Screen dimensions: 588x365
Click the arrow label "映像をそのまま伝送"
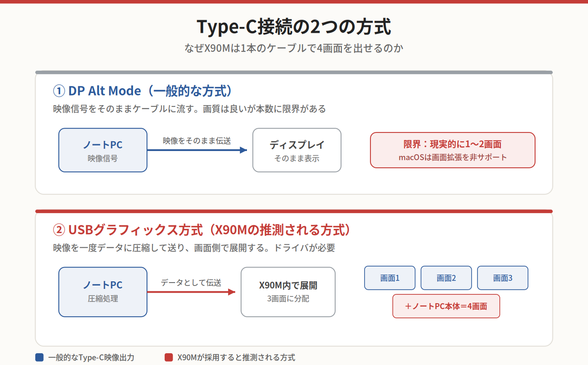(197, 141)
